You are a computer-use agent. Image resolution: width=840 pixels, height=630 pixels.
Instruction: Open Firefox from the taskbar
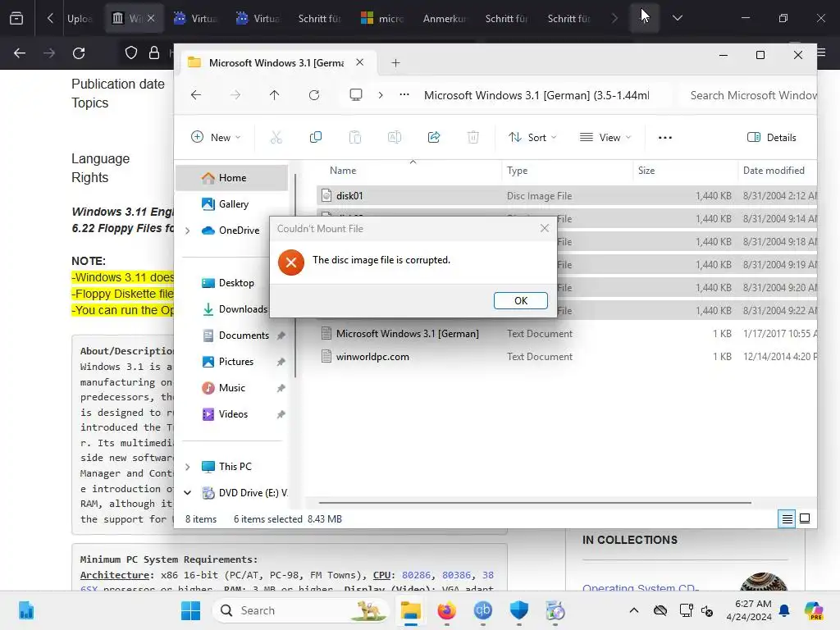click(x=446, y=610)
